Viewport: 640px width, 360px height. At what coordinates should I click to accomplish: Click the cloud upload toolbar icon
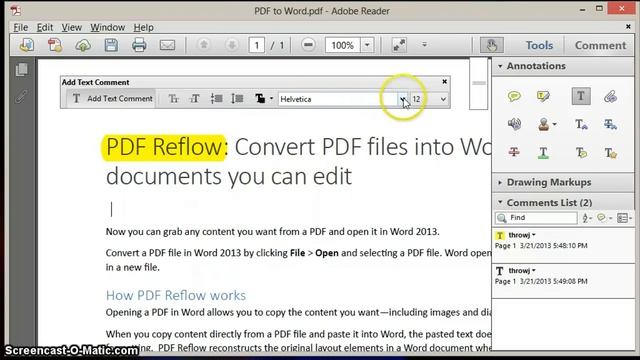83,45
